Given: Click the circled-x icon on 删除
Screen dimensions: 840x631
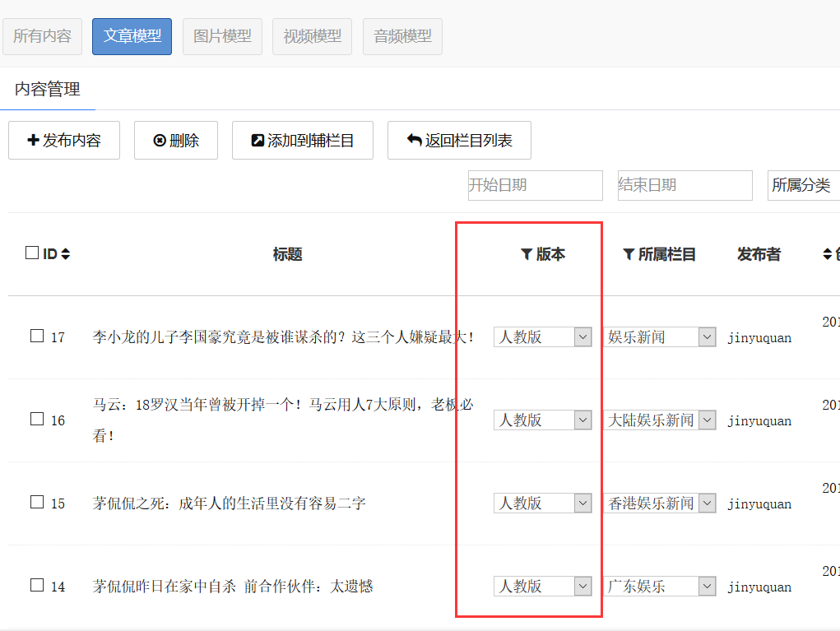Looking at the screenshot, I should pyautogui.click(x=160, y=141).
